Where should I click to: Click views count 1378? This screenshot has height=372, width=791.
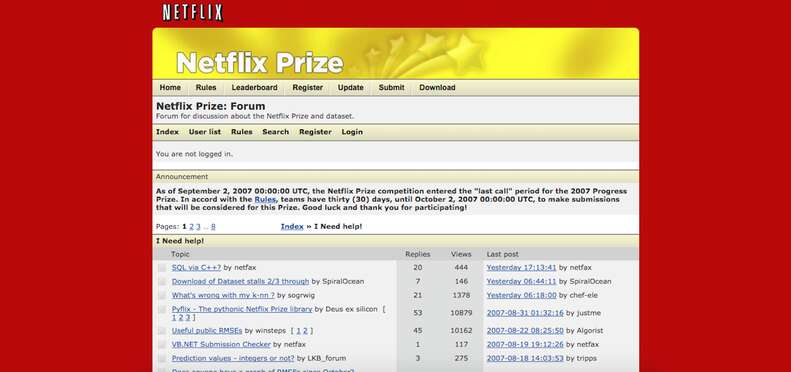tap(461, 295)
